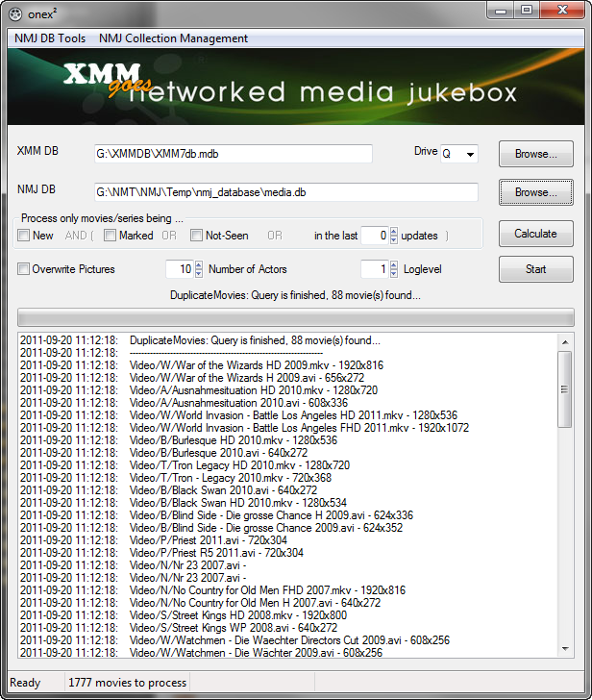Select log line Watchmen Die Waechter Directors Cut
Viewport: 592px width, 700px height.
(x=289, y=640)
